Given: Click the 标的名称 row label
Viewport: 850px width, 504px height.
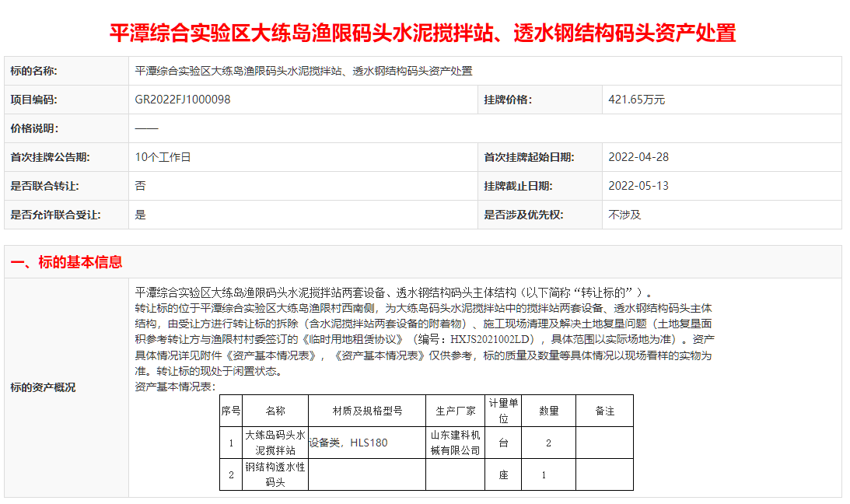Looking at the screenshot, I should pyautogui.click(x=34, y=71).
